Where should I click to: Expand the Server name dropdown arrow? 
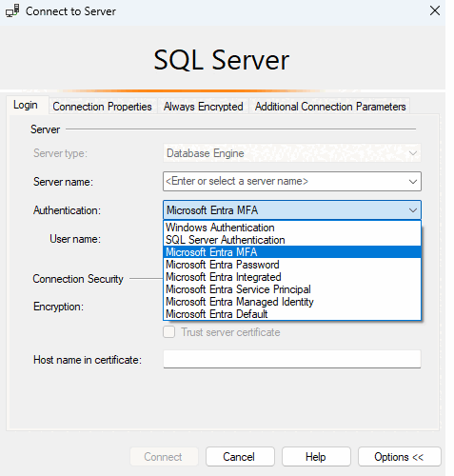point(413,182)
